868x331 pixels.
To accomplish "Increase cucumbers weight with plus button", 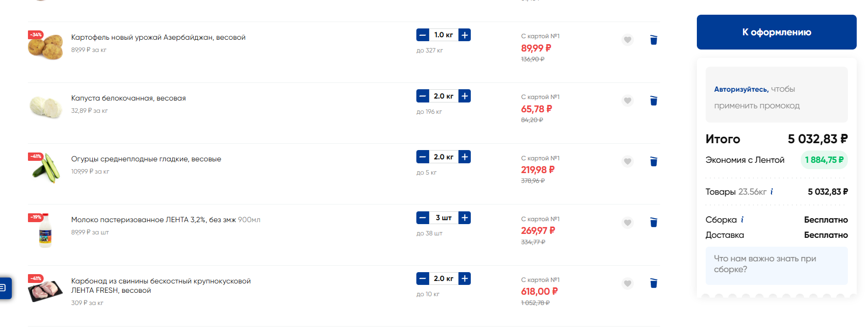I will click(464, 157).
